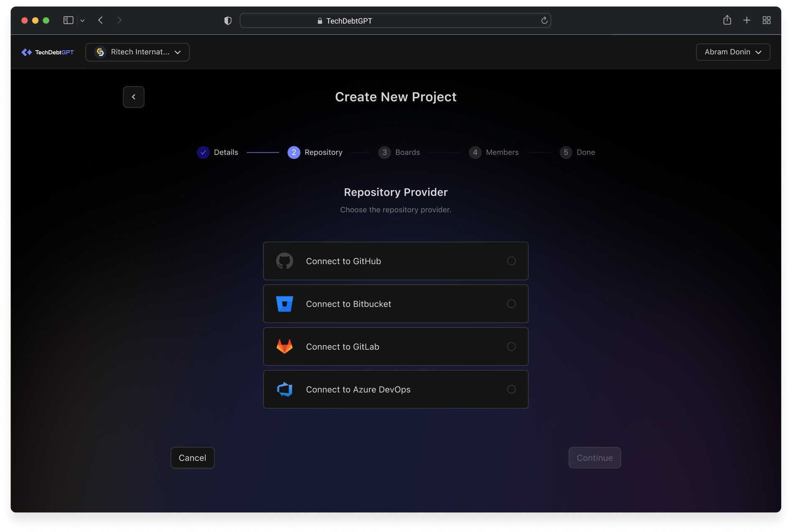Reload the page with the refresh icon
The image size is (792, 532).
[544, 20]
